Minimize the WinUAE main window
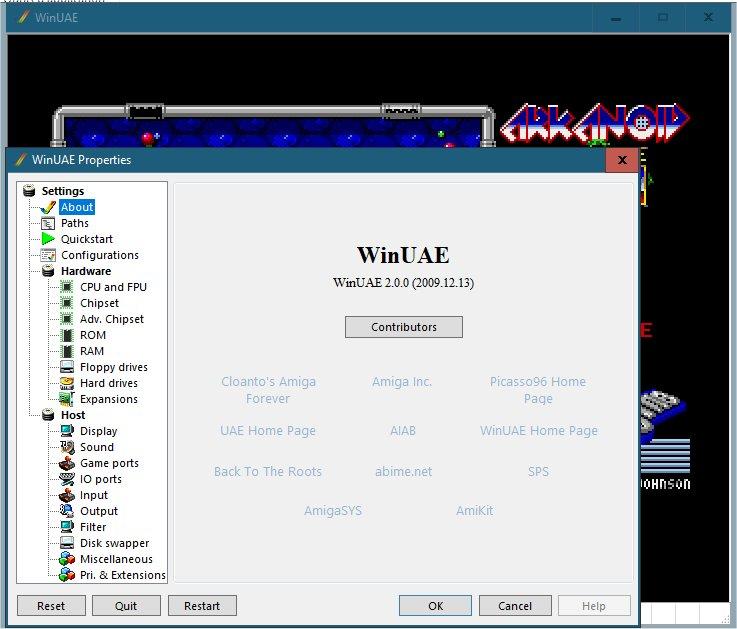The height and width of the screenshot is (629, 737). tap(616, 18)
